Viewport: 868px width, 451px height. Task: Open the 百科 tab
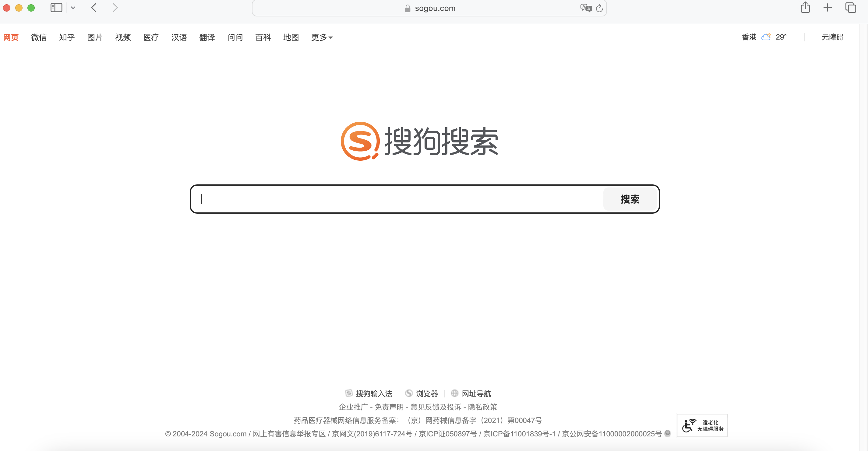(263, 37)
